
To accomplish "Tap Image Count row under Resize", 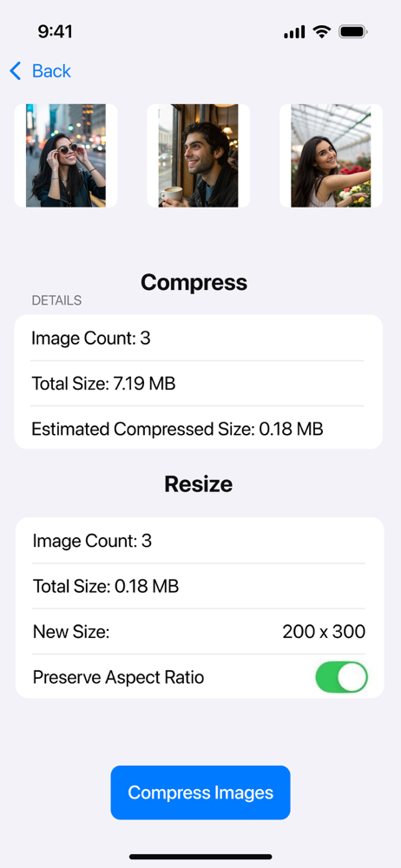I will pos(200,540).
